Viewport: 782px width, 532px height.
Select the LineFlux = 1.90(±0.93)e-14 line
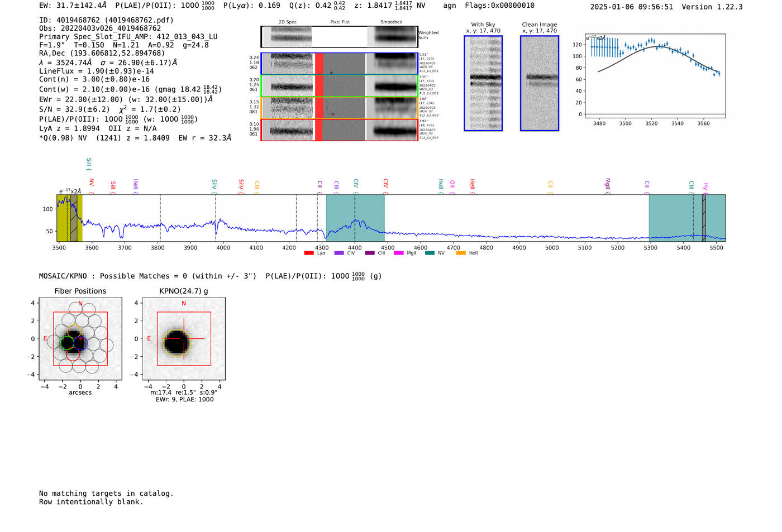(97, 71)
